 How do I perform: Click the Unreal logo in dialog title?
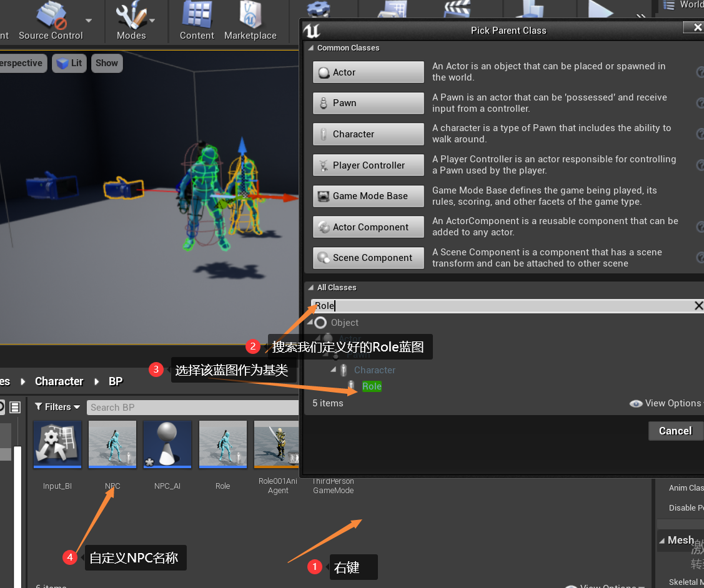click(x=312, y=31)
